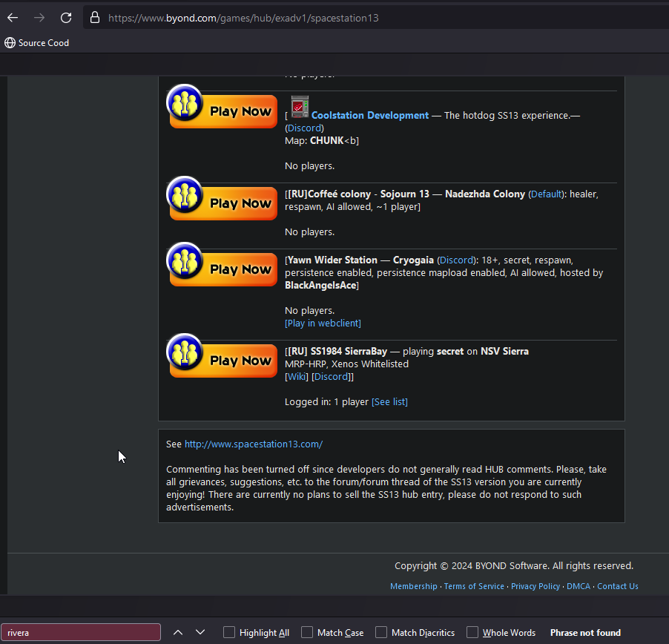This screenshot has height=644, width=669.
Task: Open the Terms of Service link
Action: tap(474, 586)
